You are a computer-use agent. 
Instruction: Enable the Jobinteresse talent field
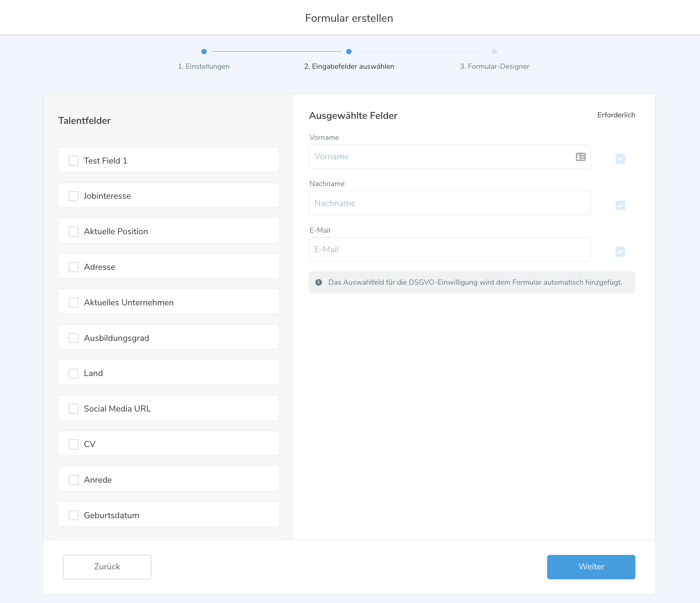click(x=73, y=196)
